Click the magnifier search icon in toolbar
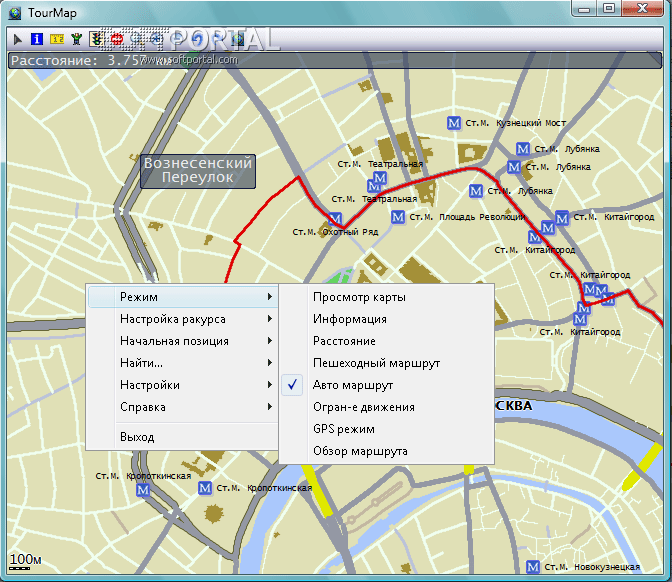This screenshot has height=582, width=672. click(136, 39)
